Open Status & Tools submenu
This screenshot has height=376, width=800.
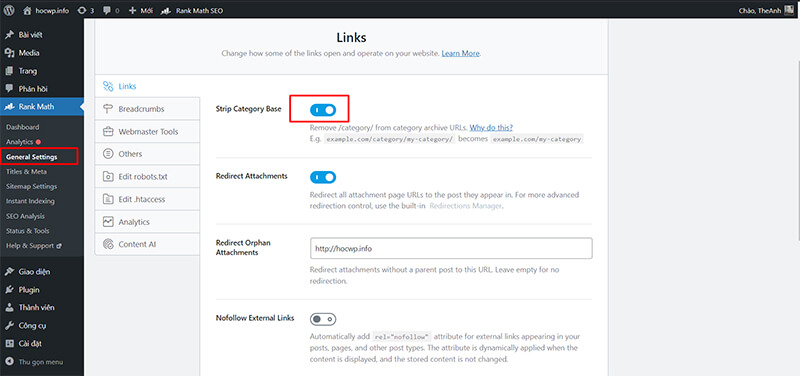pos(28,231)
